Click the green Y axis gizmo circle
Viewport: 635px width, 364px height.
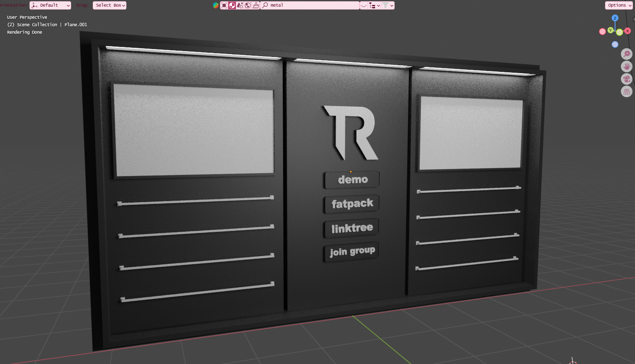(610, 30)
